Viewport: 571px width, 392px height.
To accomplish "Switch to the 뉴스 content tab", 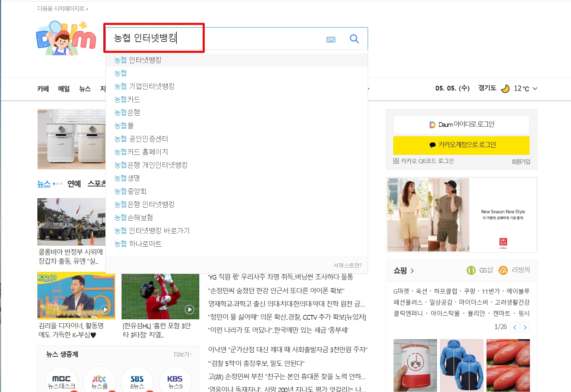I will (44, 184).
